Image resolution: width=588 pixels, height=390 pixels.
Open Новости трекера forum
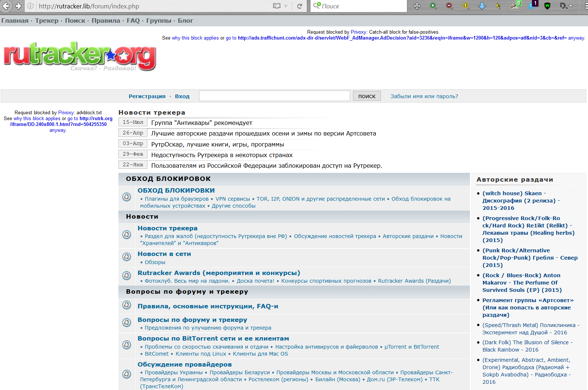[x=168, y=228]
